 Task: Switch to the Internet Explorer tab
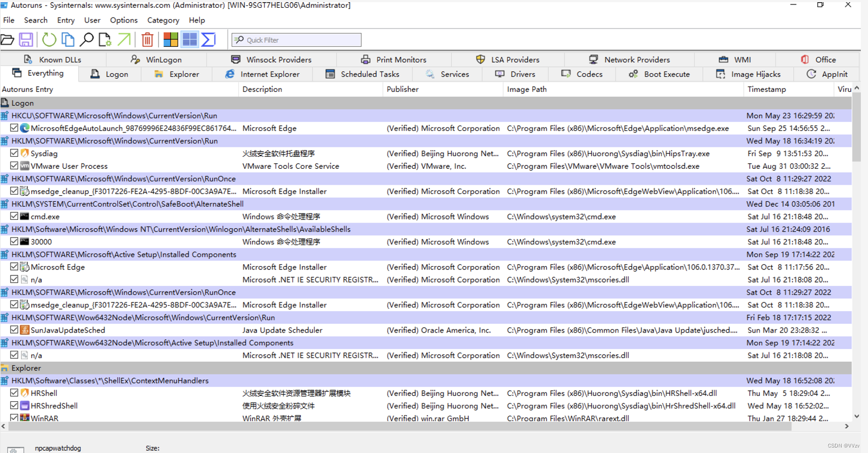tap(262, 74)
